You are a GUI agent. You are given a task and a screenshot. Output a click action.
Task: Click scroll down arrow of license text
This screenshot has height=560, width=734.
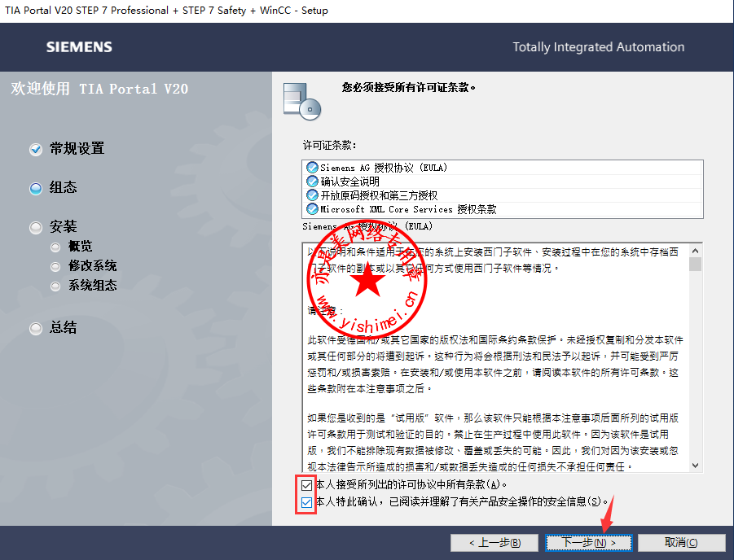[695, 466]
